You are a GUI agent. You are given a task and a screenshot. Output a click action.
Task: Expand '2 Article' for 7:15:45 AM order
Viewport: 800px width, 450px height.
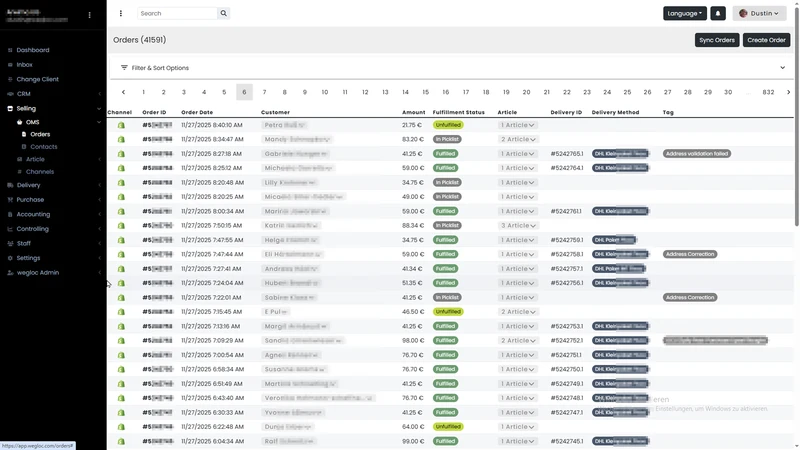tap(518, 312)
